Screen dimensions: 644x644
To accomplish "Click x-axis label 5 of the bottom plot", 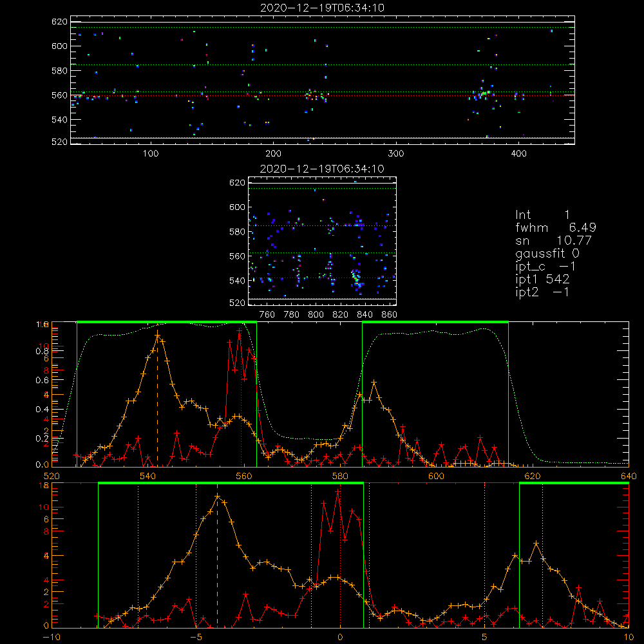I will tap(485, 638).
